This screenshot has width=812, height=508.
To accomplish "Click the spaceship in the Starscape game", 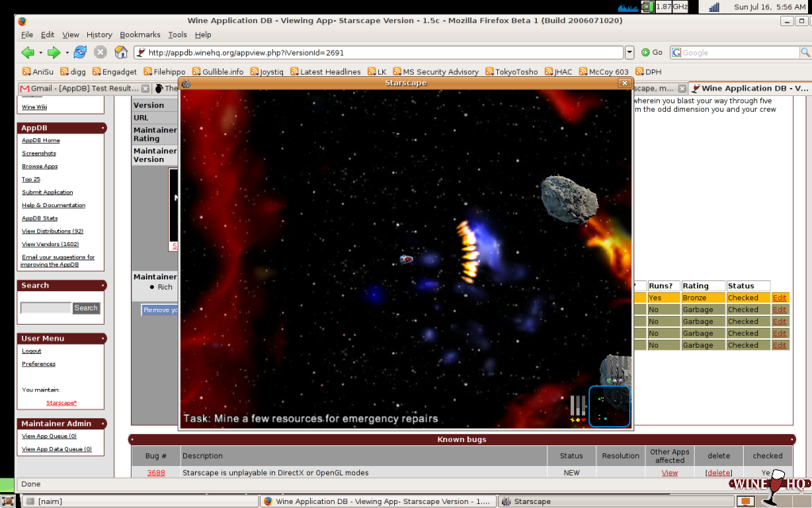I will pyautogui.click(x=406, y=259).
